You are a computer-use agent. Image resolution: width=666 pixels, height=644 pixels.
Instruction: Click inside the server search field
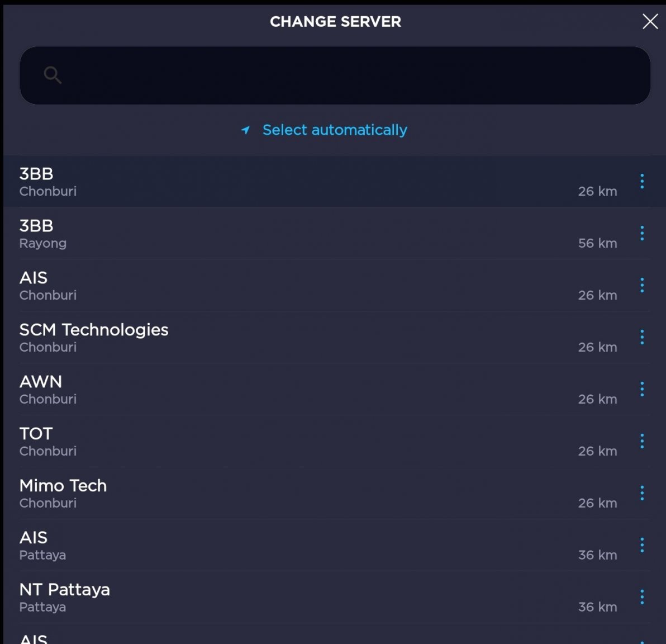(335, 75)
